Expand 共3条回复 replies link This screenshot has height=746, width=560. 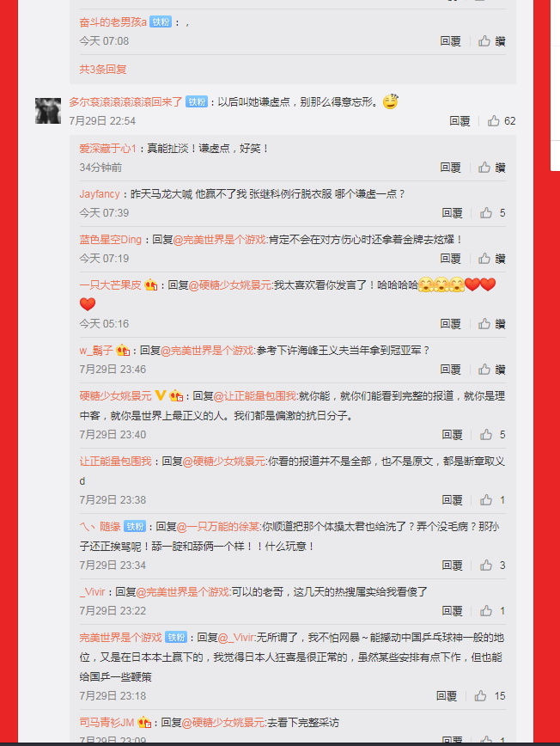pyautogui.click(x=103, y=70)
